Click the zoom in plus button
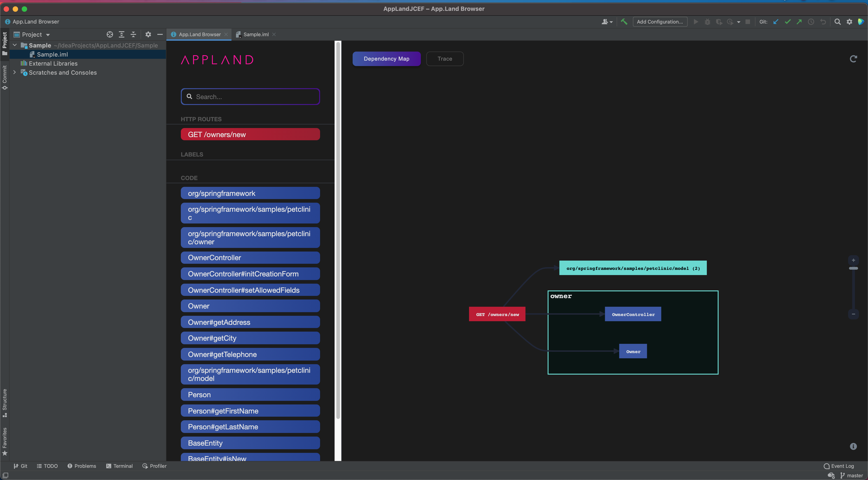Screen dimensions: 868x480 tap(853, 260)
